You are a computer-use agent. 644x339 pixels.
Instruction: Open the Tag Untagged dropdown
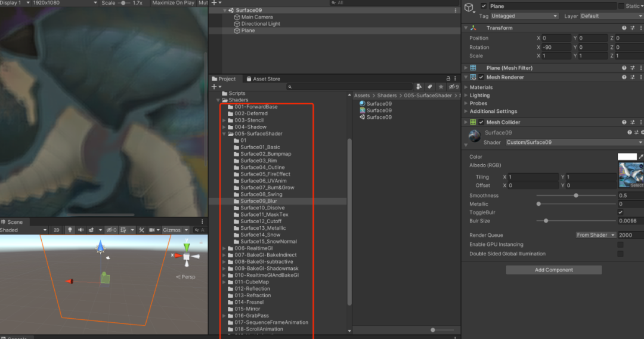tap(524, 16)
